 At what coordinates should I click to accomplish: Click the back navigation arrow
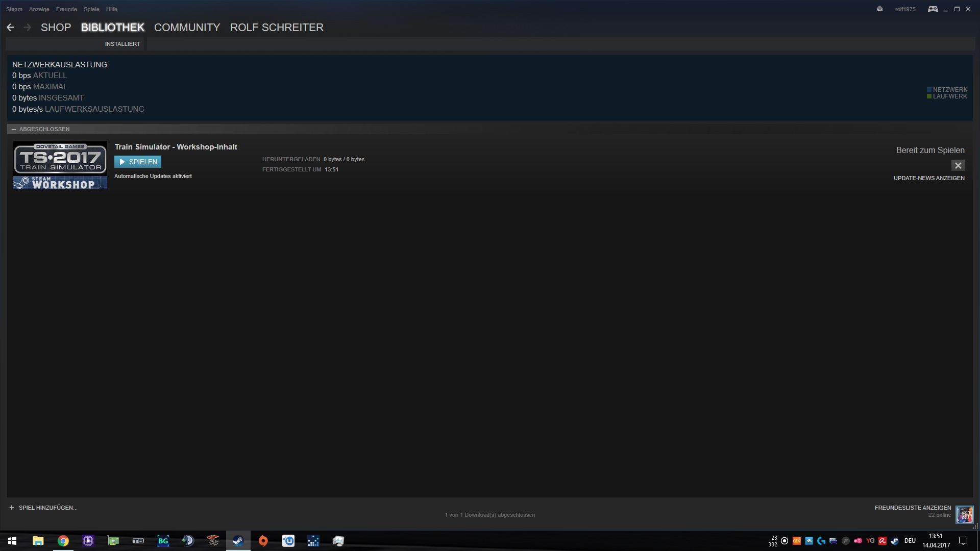point(10,28)
